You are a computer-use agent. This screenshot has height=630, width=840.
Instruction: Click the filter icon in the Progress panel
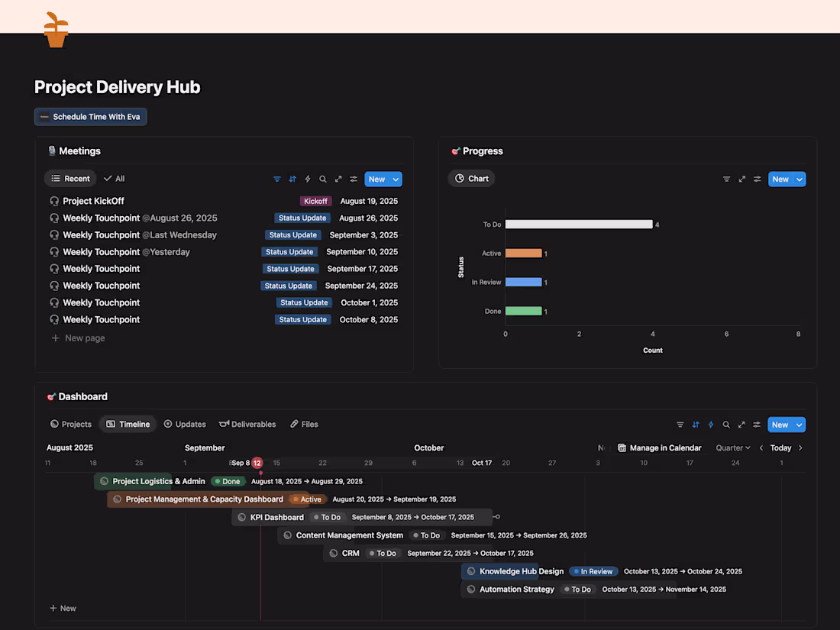click(x=726, y=179)
